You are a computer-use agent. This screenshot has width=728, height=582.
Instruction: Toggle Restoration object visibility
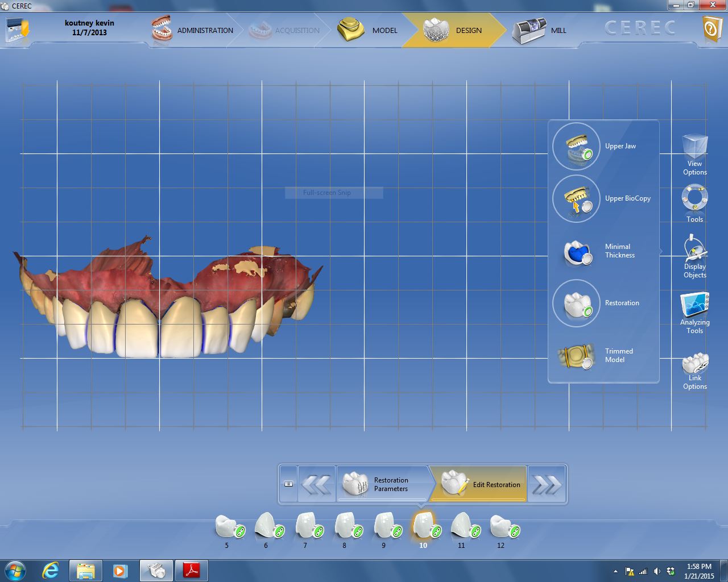576,304
